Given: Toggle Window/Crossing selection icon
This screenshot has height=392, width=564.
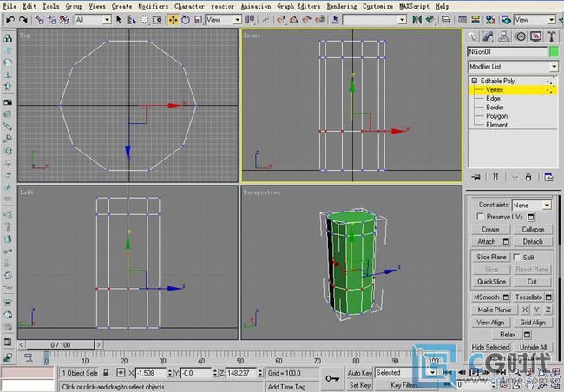Looking at the screenshot, I should click(157, 20).
